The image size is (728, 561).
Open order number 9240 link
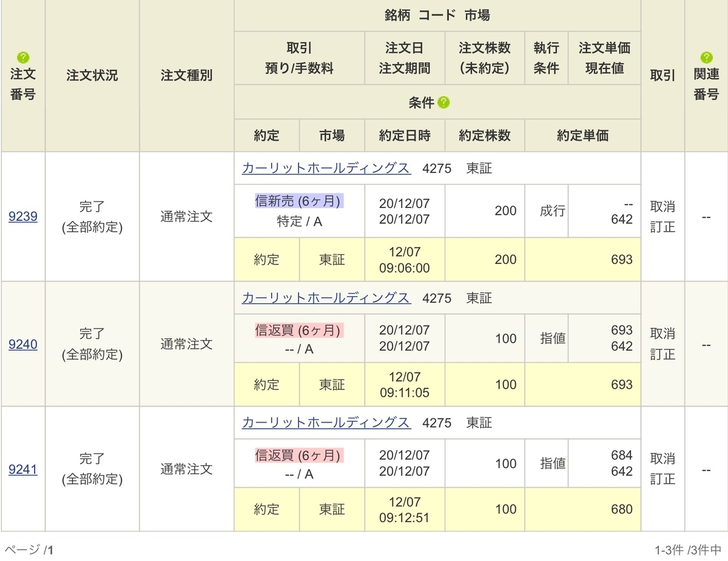[x=23, y=344]
